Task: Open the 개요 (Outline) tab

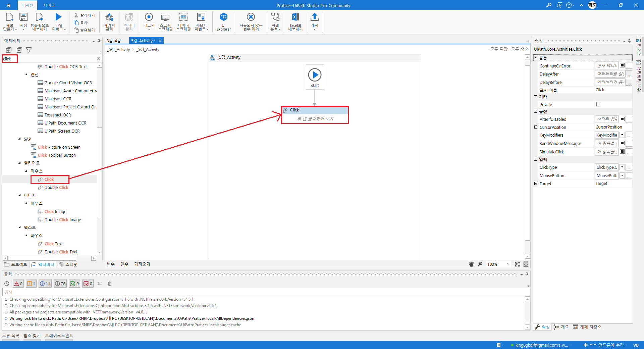Action: pyautogui.click(x=561, y=327)
